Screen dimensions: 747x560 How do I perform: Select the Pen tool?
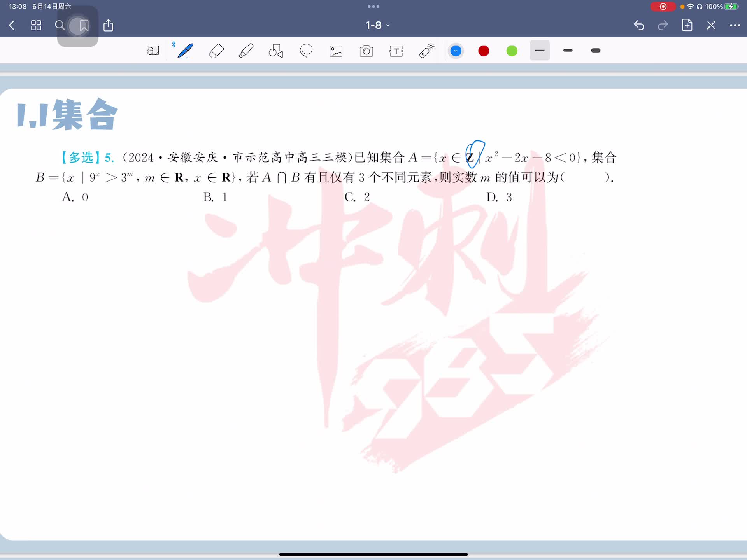tap(185, 51)
